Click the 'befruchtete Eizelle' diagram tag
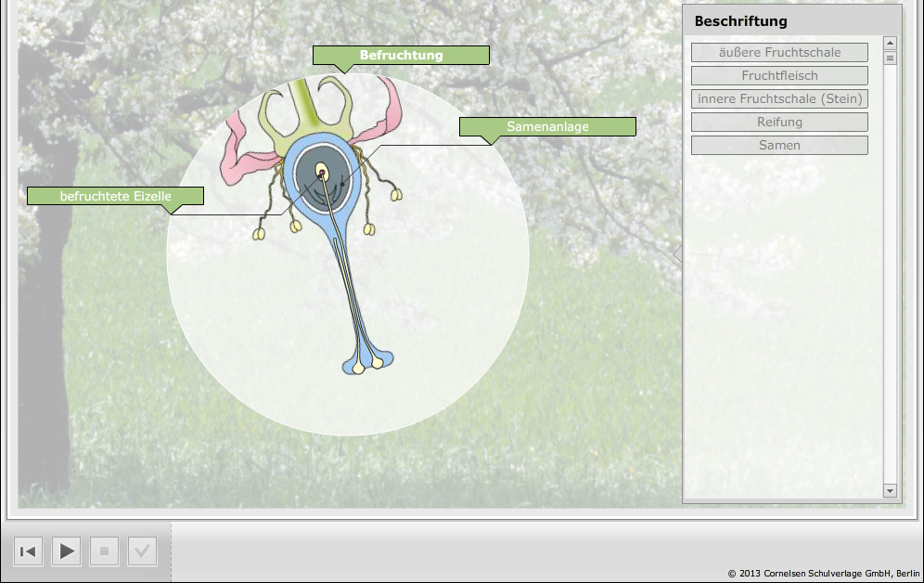The width and height of the screenshot is (924, 583). click(115, 196)
